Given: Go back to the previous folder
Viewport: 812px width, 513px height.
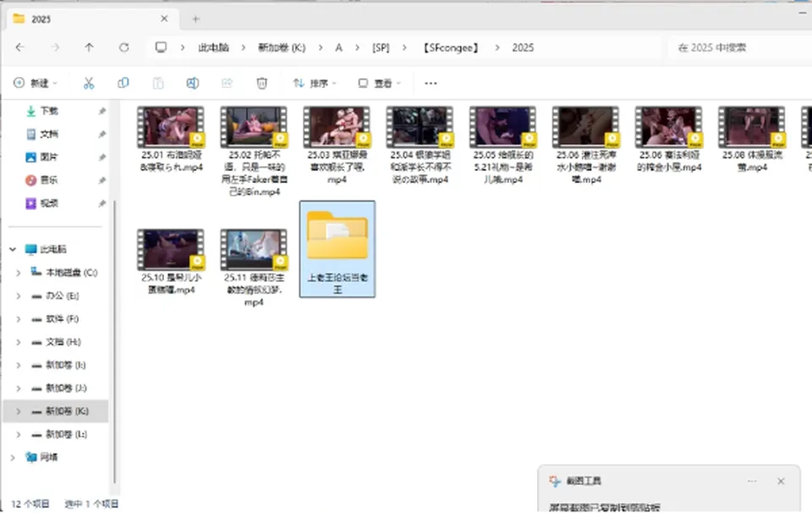Looking at the screenshot, I should 19,47.
